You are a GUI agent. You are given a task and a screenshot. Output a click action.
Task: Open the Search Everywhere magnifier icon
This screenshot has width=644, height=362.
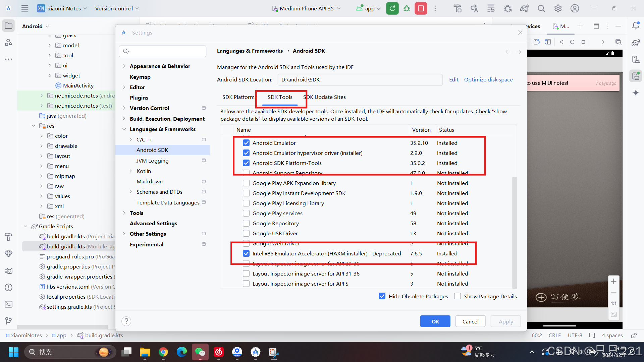pos(541,8)
